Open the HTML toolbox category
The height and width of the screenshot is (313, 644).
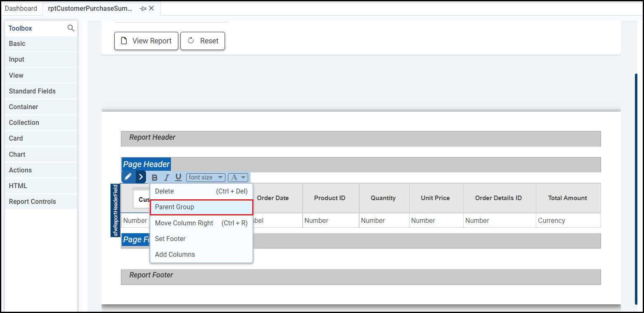click(41, 186)
